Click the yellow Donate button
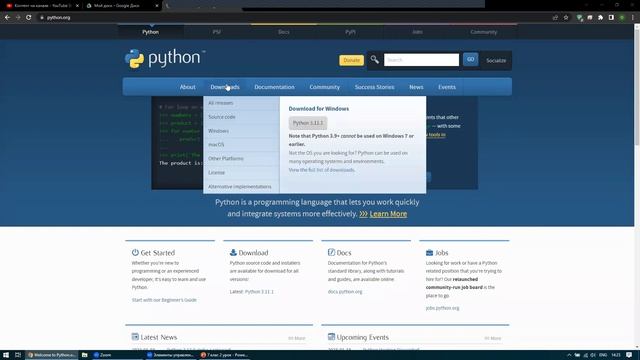Viewport: 640px width, 360px height. coord(351,60)
